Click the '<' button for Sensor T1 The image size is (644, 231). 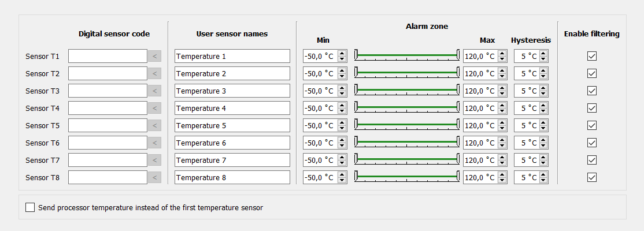point(154,56)
